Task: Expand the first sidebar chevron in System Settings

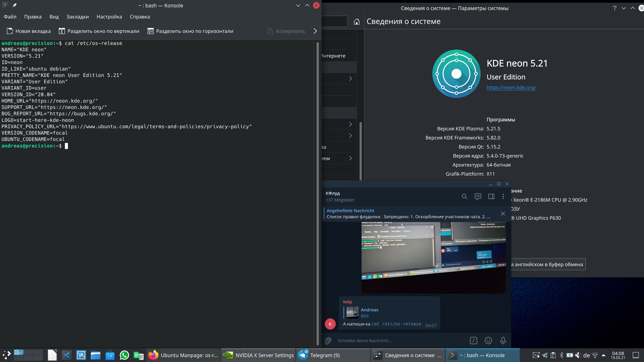Action: (350, 79)
